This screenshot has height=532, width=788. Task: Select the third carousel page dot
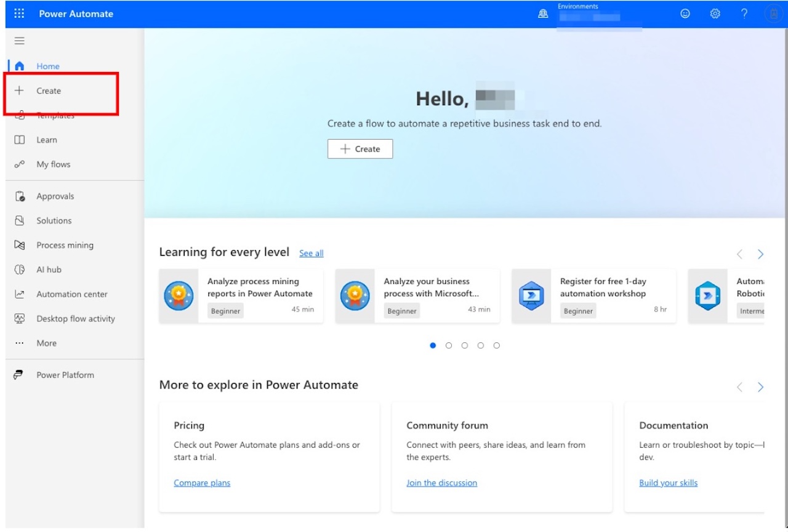click(x=465, y=345)
